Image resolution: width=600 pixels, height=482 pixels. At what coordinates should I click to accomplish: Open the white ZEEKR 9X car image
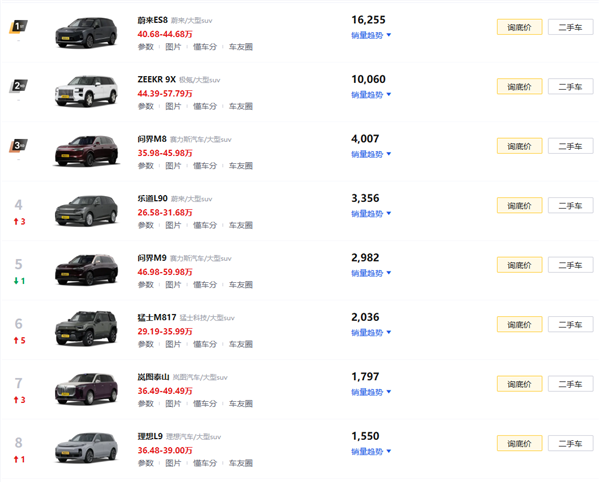pos(87,89)
